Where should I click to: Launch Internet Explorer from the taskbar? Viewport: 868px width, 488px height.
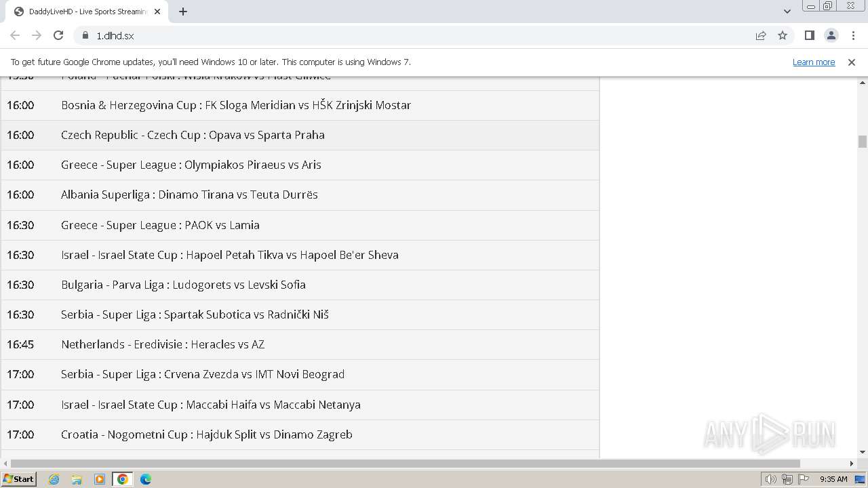tap(54, 479)
